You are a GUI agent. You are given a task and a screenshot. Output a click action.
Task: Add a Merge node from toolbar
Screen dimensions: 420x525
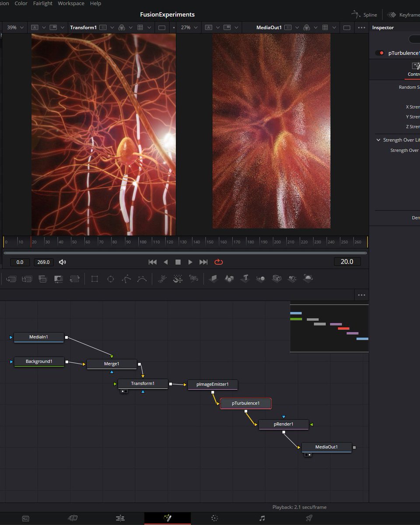11,279
